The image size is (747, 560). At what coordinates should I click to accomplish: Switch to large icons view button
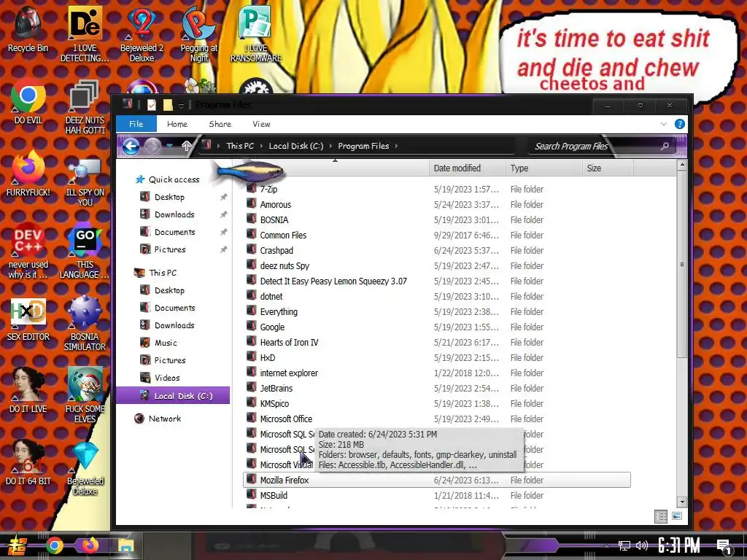click(x=677, y=516)
